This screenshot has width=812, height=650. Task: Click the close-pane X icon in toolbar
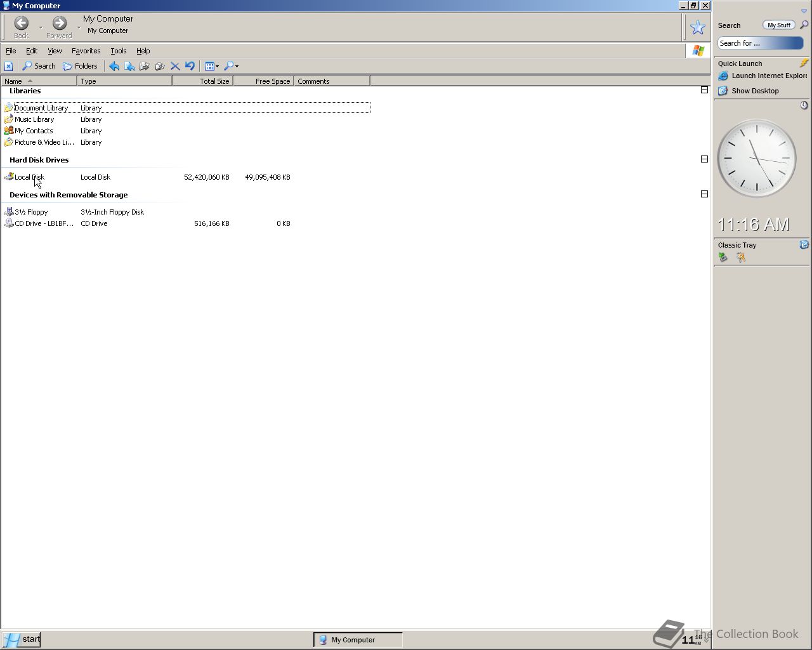coord(8,66)
